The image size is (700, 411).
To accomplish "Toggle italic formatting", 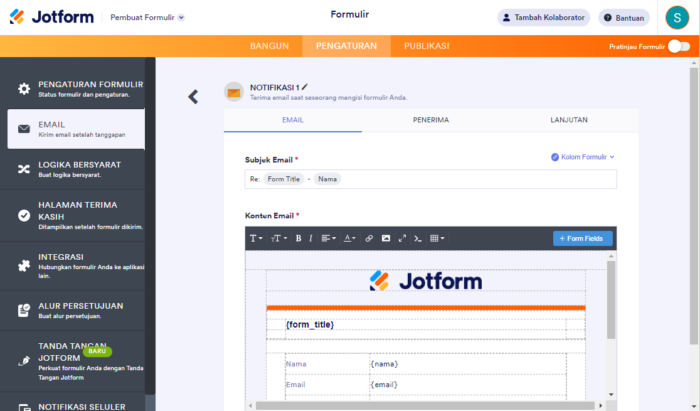I will tap(311, 238).
